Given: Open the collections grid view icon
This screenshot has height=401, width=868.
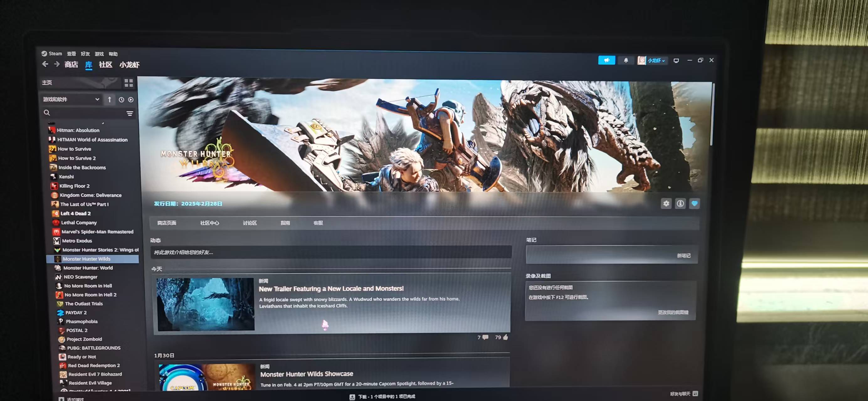Looking at the screenshot, I should click(x=129, y=83).
